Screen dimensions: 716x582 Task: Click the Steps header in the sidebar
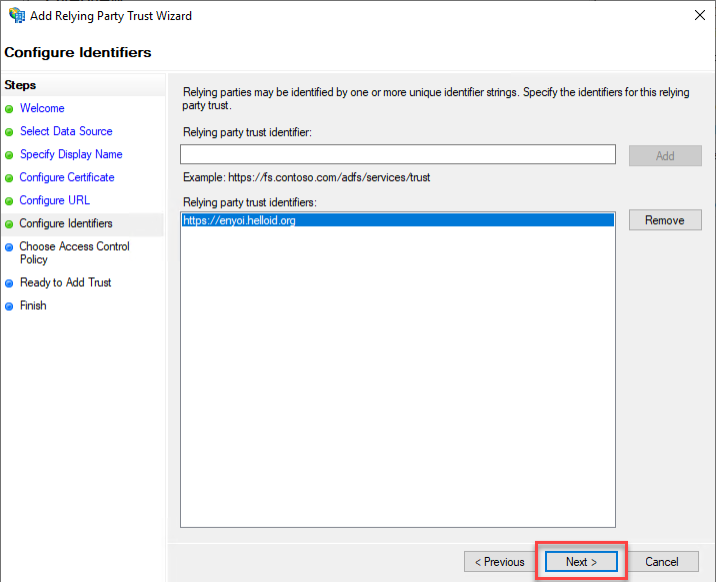[x=20, y=85]
